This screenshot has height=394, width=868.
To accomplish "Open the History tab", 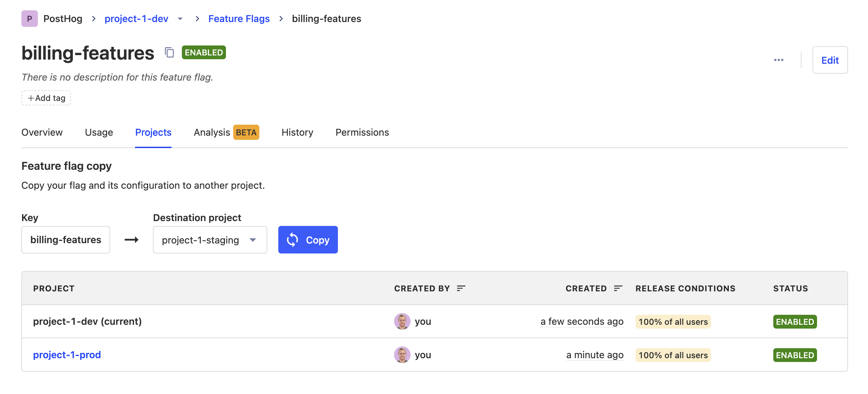I will pyautogui.click(x=297, y=132).
